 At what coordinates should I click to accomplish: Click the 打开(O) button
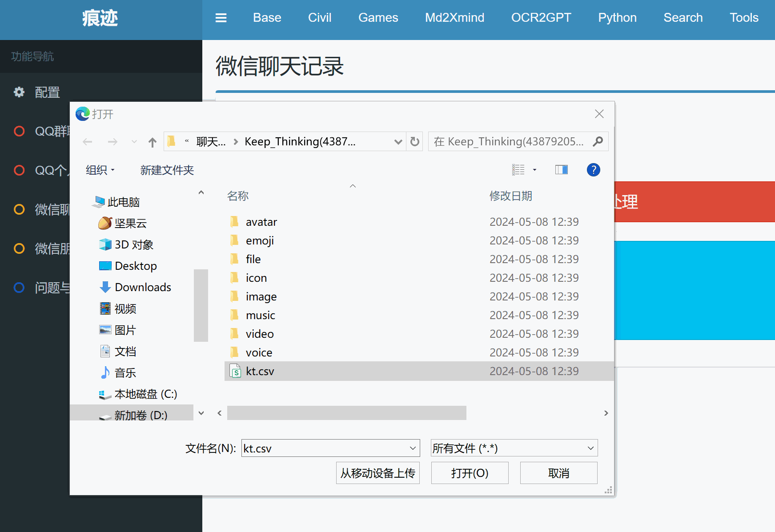(470, 473)
